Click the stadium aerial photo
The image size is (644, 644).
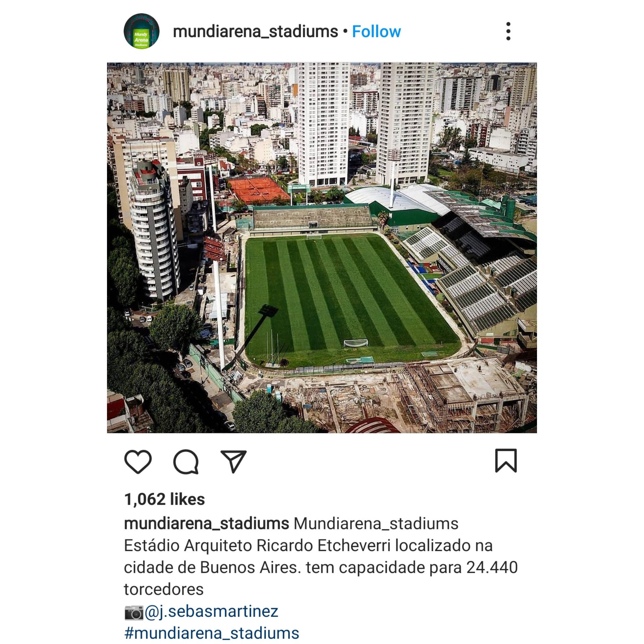[x=322, y=248]
